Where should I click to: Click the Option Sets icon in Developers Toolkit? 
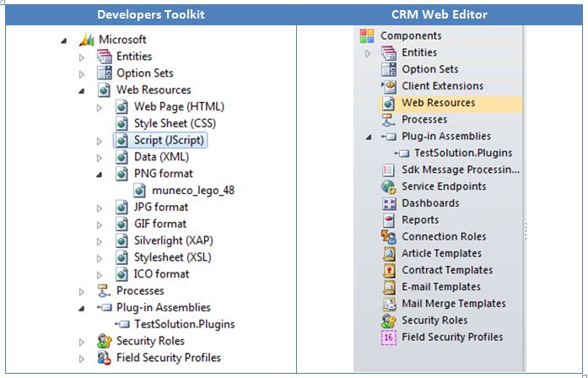pos(104,73)
